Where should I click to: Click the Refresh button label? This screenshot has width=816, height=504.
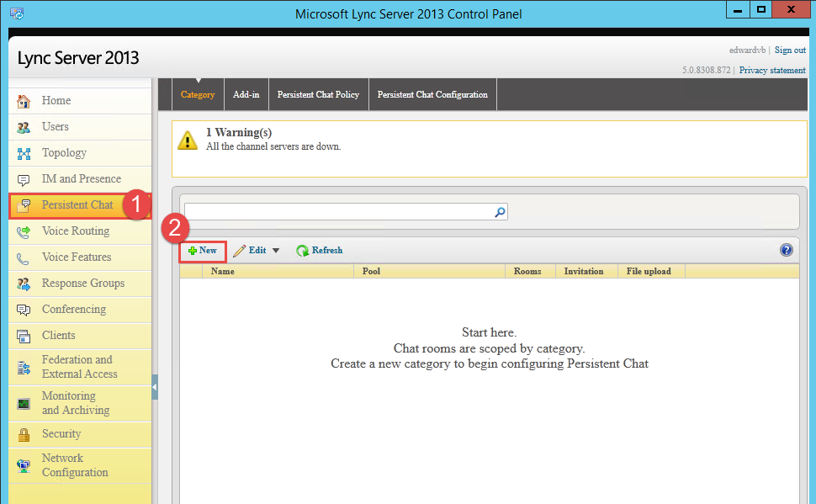tap(326, 251)
